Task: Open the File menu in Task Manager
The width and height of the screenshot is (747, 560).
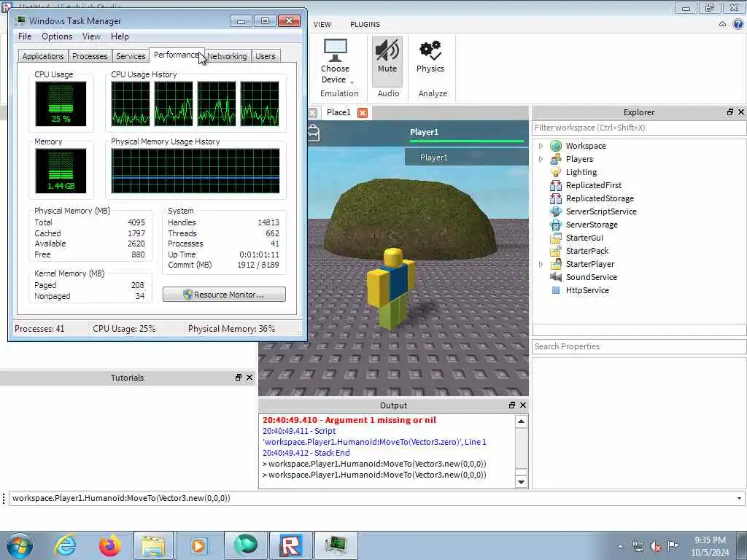Action: pos(25,36)
